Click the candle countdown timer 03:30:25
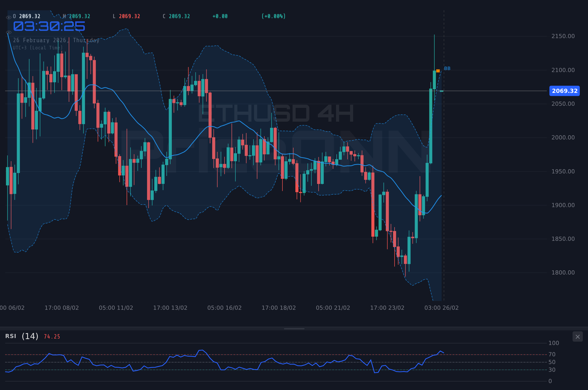The height and width of the screenshot is (390, 588). coord(49,26)
